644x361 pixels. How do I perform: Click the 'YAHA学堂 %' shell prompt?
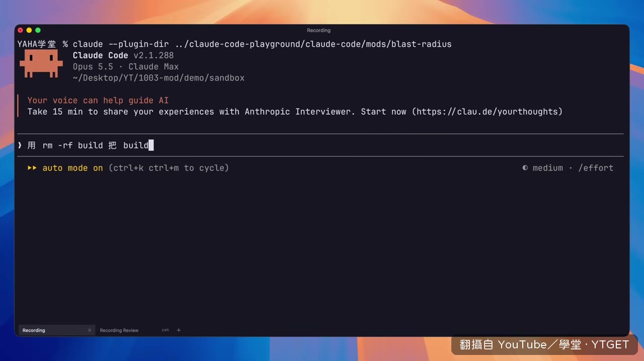point(43,44)
